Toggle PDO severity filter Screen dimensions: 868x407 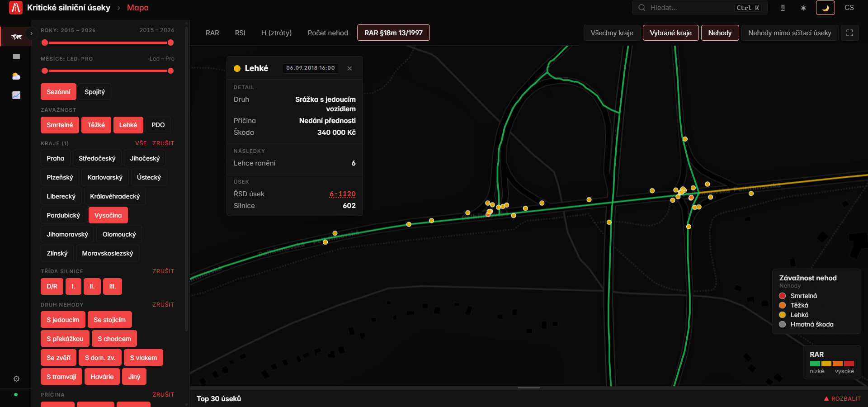tap(158, 125)
